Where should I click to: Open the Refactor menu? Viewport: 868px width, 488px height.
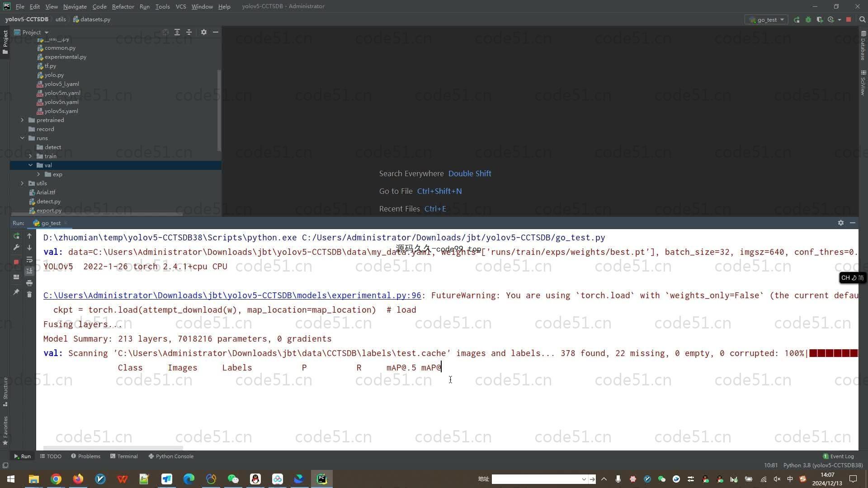click(x=123, y=6)
